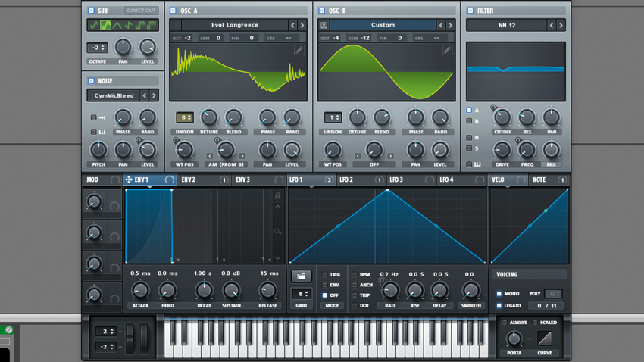Change SUB octave stepper value
644x362 pixels.
(x=97, y=48)
